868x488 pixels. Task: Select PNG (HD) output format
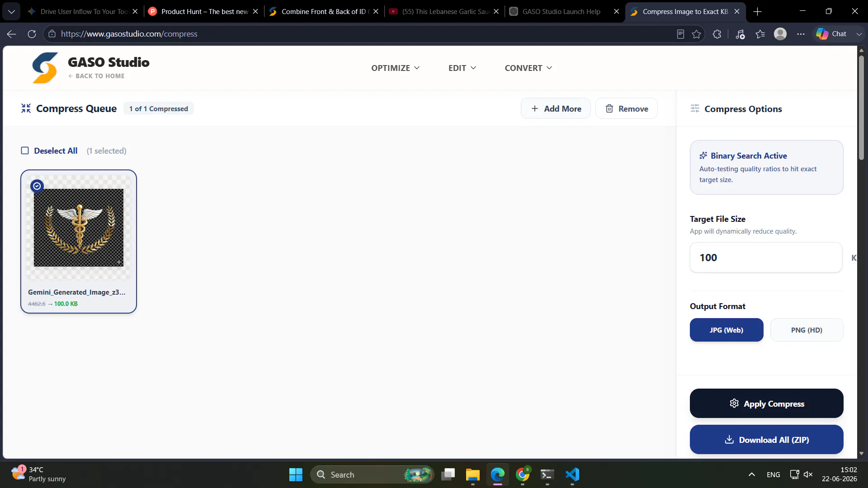click(807, 330)
